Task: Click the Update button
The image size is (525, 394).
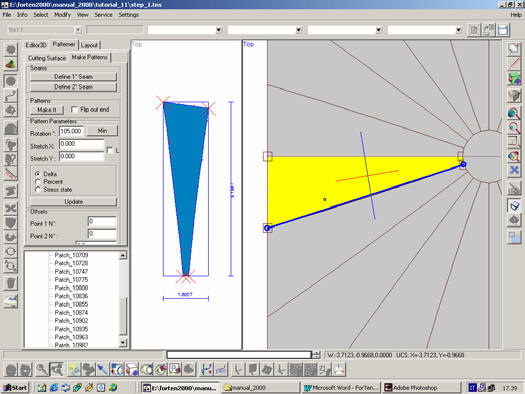Action: point(73,202)
